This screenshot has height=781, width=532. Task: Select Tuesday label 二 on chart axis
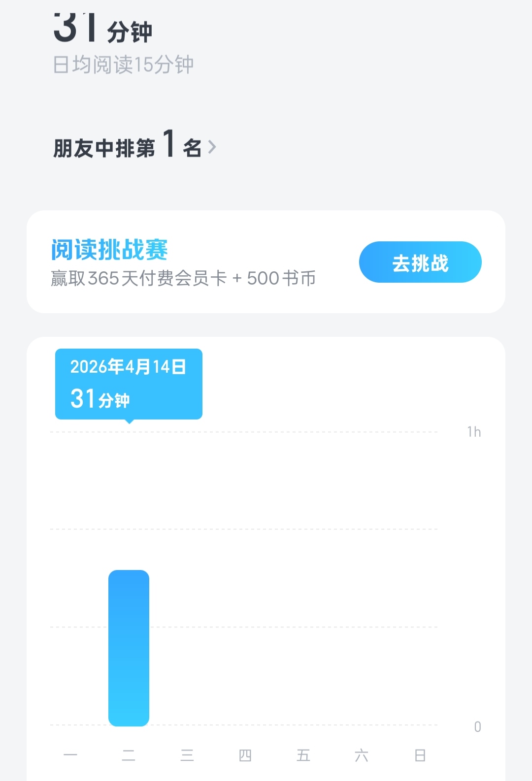click(129, 755)
